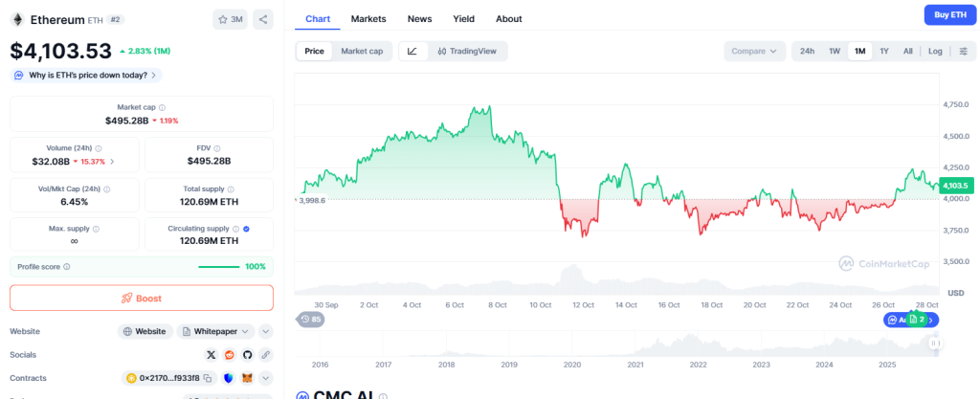The image size is (980, 399).
Task: Open Ethereum's X (Twitter) social link
Action: [x=212, y=354]
